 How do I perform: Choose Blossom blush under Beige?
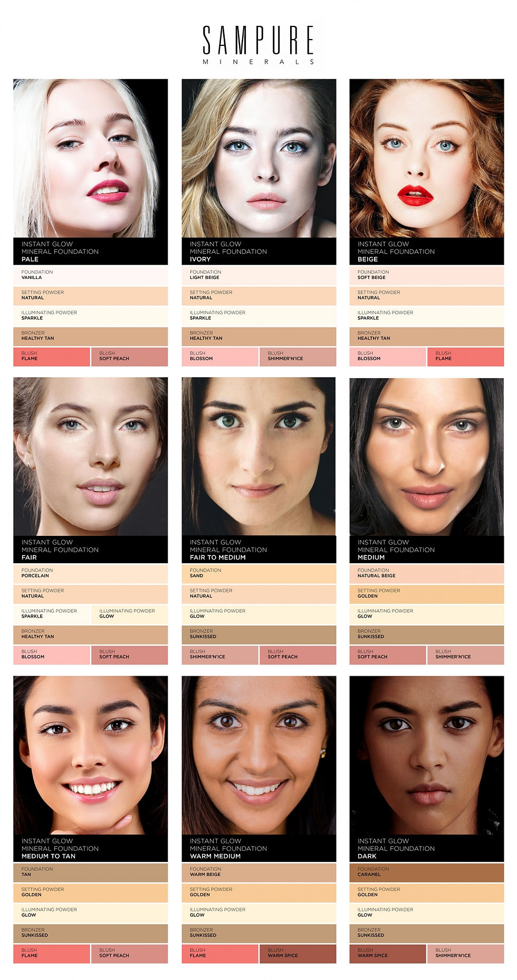(387, 357)
